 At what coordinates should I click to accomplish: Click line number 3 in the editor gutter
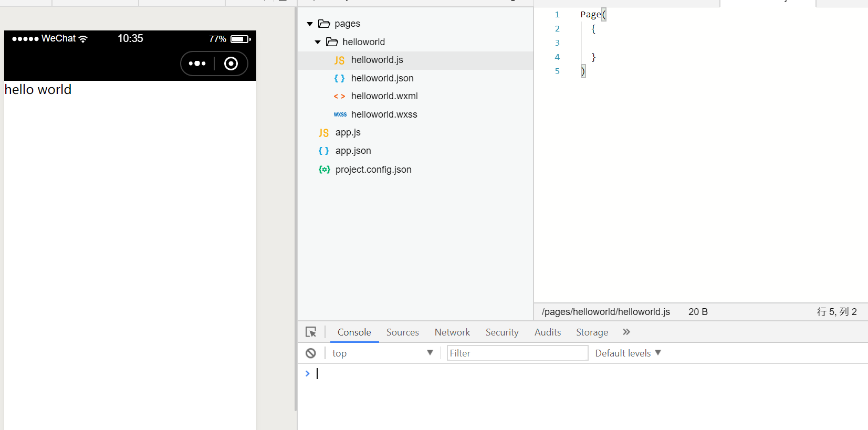pyautogui.click(x=557, y=43)
